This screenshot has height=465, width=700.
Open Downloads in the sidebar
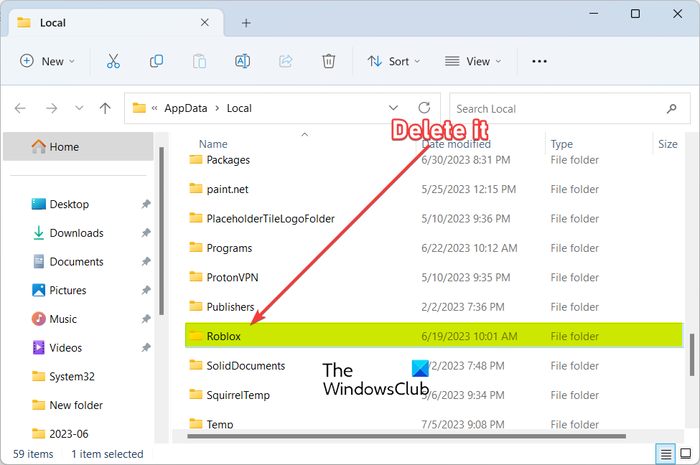click(x=76, y=233)
